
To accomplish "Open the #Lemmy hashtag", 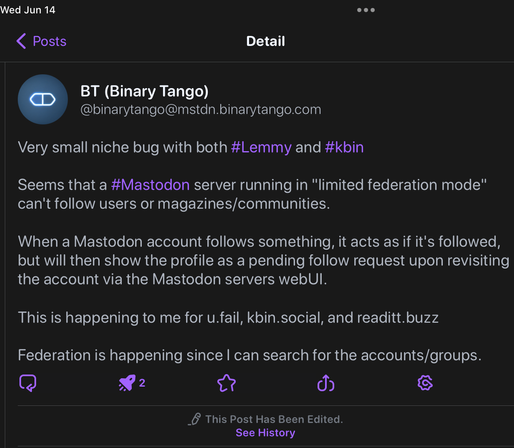I will 261,147.
